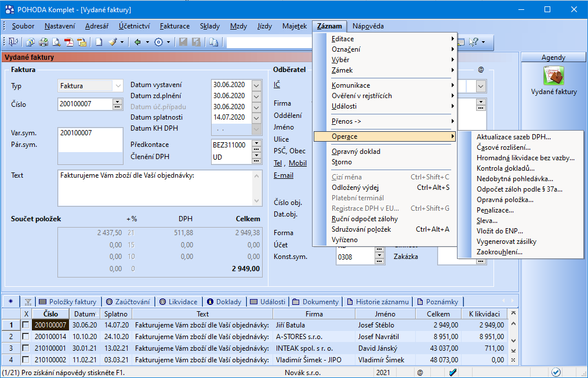Click the Mobil underlined label link
Image resolution: width=588 pixels, height=378 pixels.
click(297, 163)
